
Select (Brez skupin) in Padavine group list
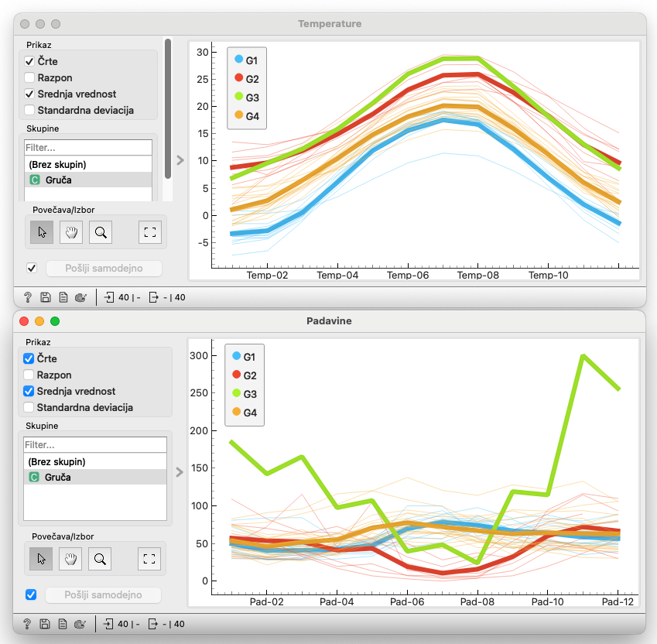[56, 462]
